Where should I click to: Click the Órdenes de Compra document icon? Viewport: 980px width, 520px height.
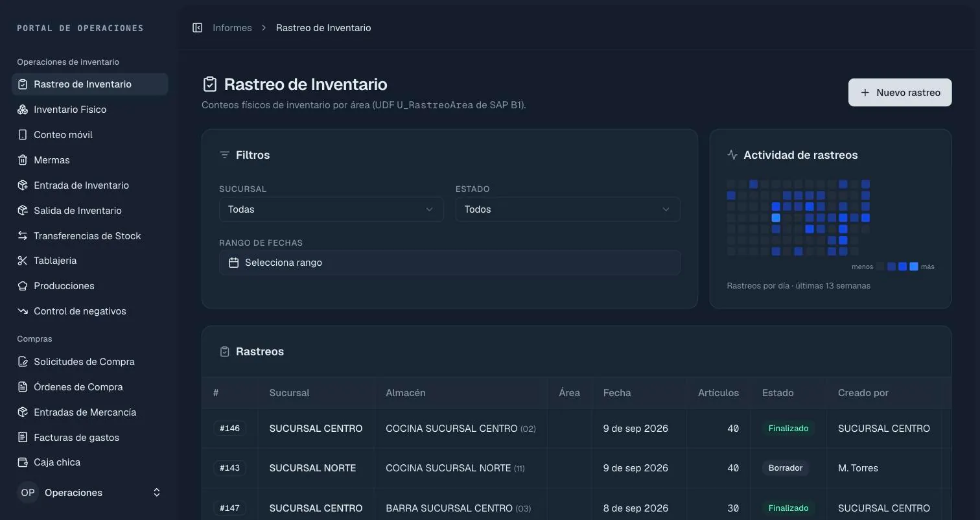(23, 387)
